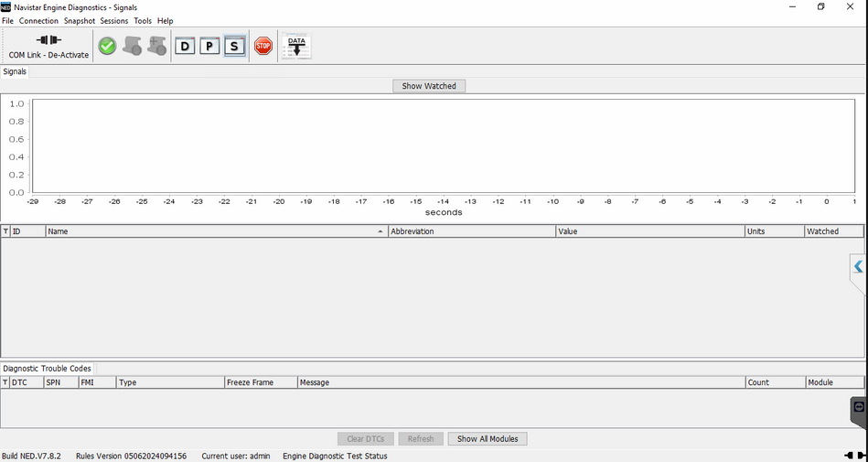Image resolution: width=868 pixels, height=462 pixels.
Task: Click the green checkmark toolbar icon
Action: (x=107, y=46)
